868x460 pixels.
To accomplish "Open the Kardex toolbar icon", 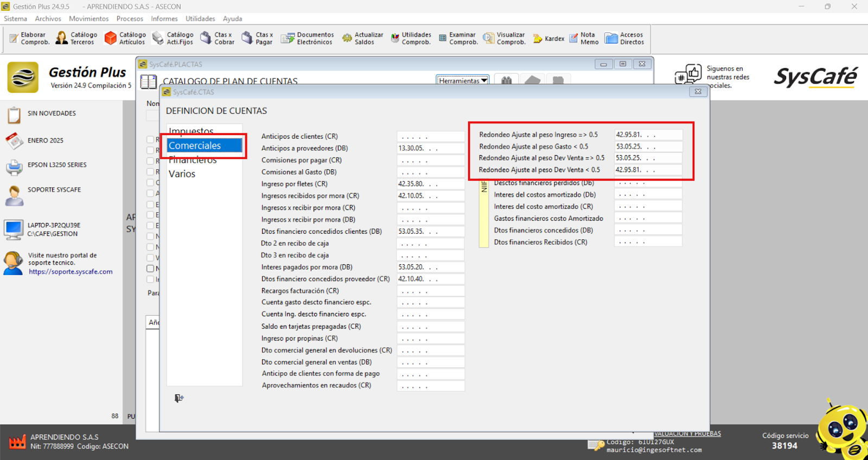I will tap(548, 39).
